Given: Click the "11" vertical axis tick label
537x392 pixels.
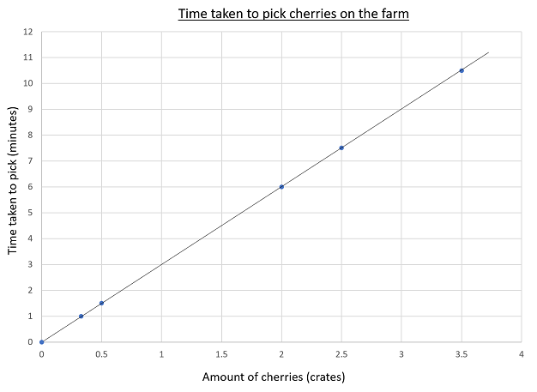Looking at the screenshot, I should click(x=27, y=57).
